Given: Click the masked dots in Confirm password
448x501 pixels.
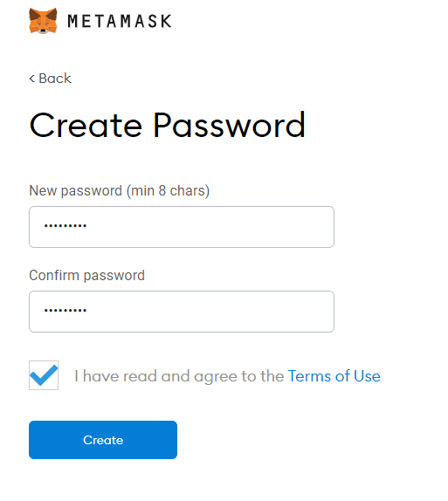Looking at the screenshot, I should pos(65,310).
